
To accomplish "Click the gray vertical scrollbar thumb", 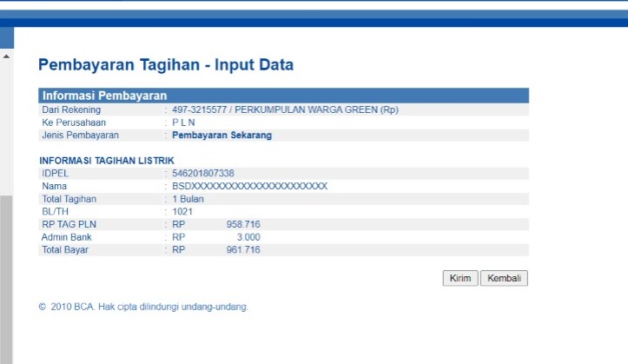I will (x=6, y=278).
